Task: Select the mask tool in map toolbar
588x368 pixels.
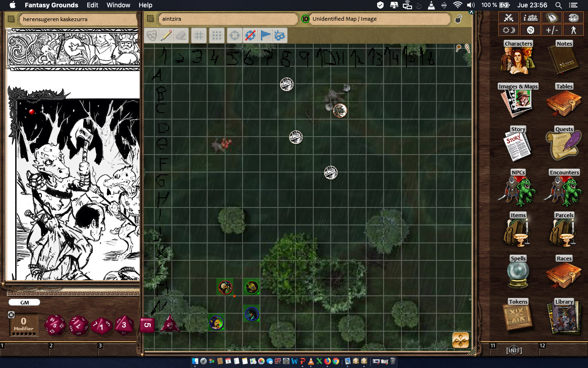Action: [x=152, y=35]
